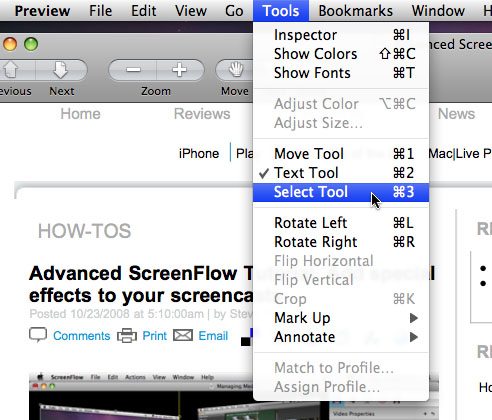492x420 pixels.
Task: Click the Comments link
Action: (x=82, y=336)
